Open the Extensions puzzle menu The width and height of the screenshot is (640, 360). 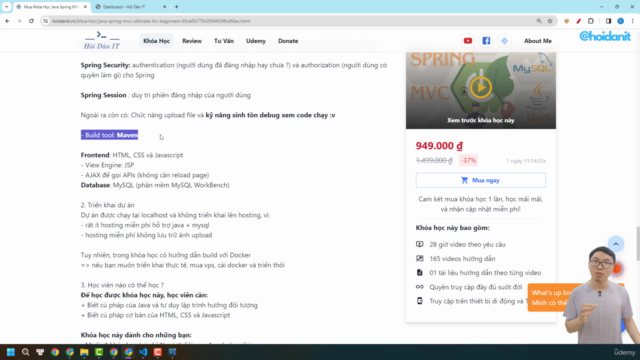[x=591, y=21]
